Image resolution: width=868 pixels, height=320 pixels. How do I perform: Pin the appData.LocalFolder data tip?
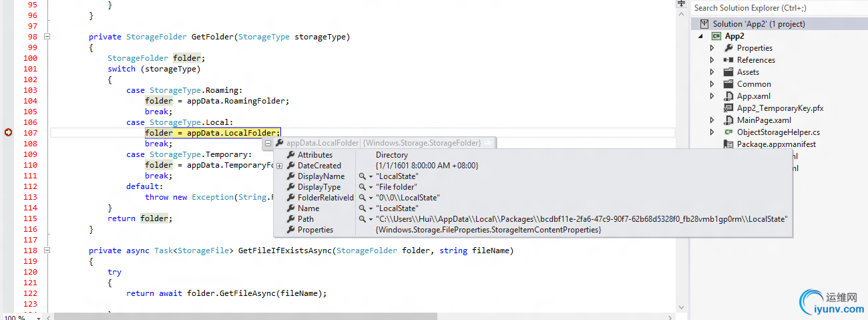click(x=488, y=143)
